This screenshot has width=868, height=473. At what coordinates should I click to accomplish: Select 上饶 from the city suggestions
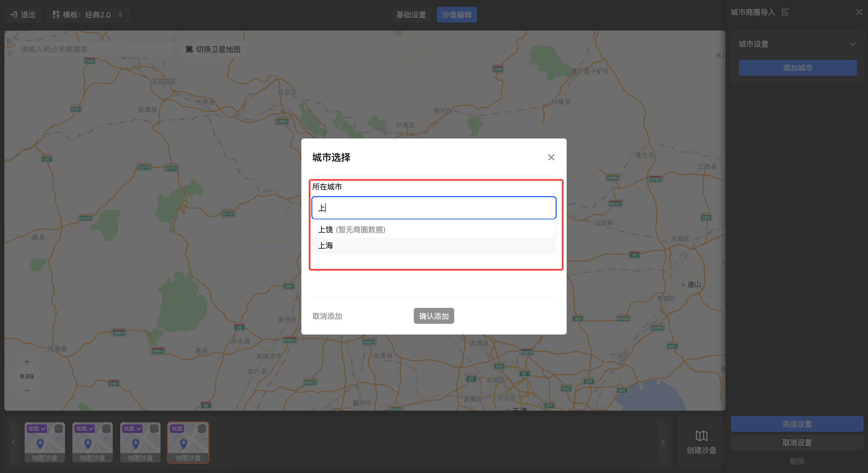click(x=326, y=230)
